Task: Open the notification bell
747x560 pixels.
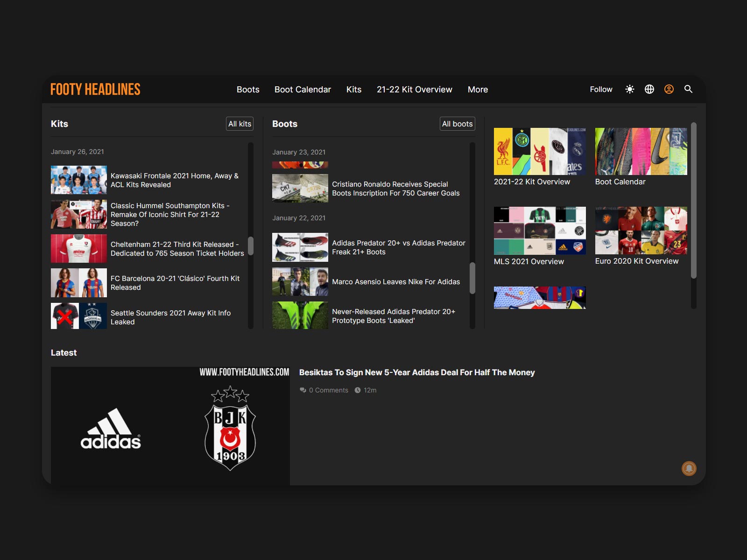Action: (x=690, y=469)
